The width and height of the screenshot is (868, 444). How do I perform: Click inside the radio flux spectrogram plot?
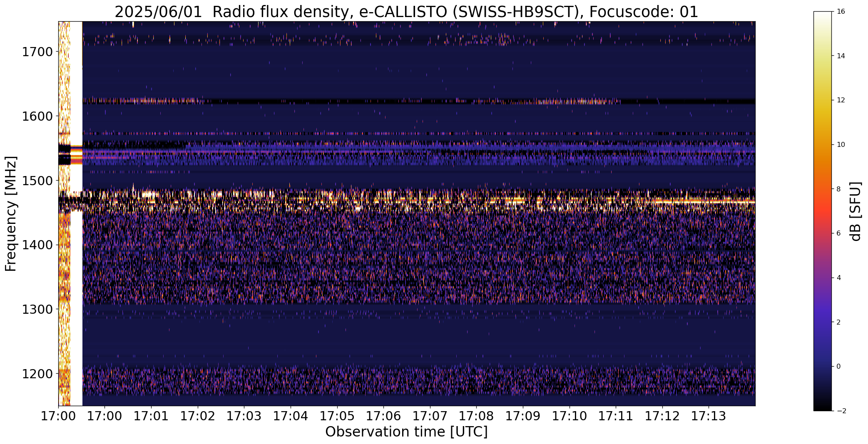click(x=407, y=213)
